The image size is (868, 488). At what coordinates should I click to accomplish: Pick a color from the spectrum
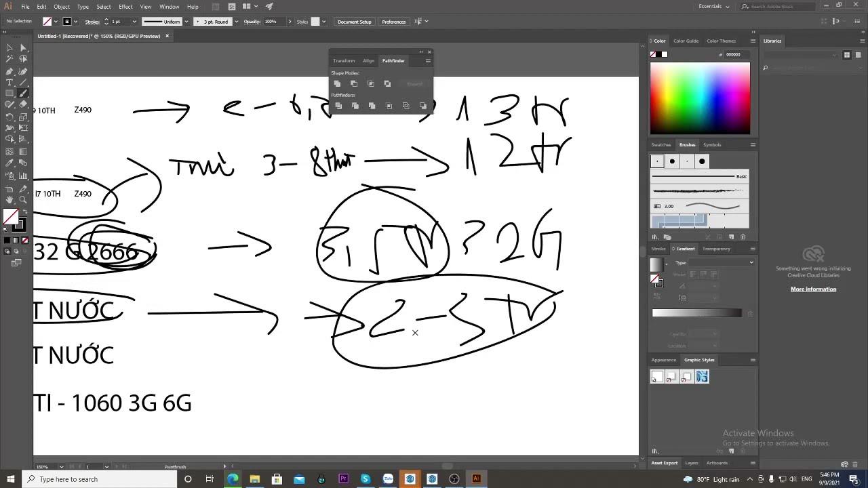701,98
